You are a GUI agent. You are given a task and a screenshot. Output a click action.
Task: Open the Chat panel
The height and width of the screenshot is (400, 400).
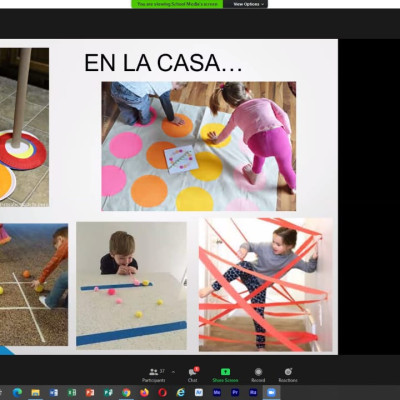(192, 375)
